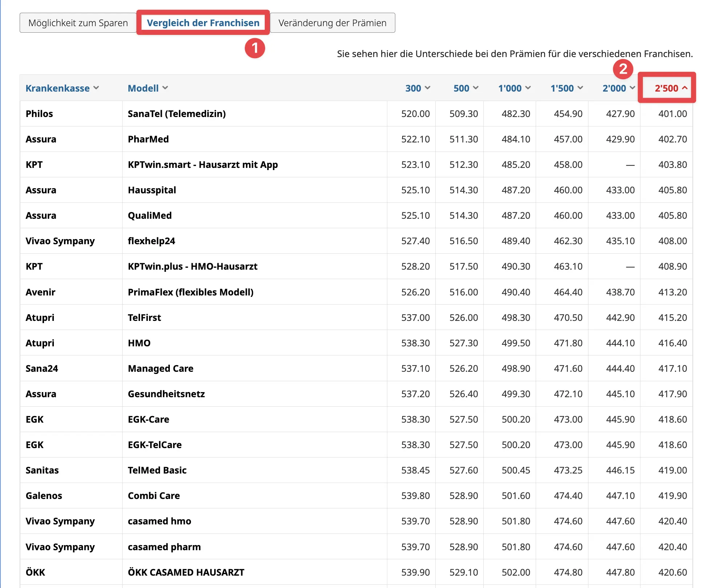Viewport: 715px width, 588px height.
Task: Sort by the 1'000 franchise column
Action: point(514,88)
